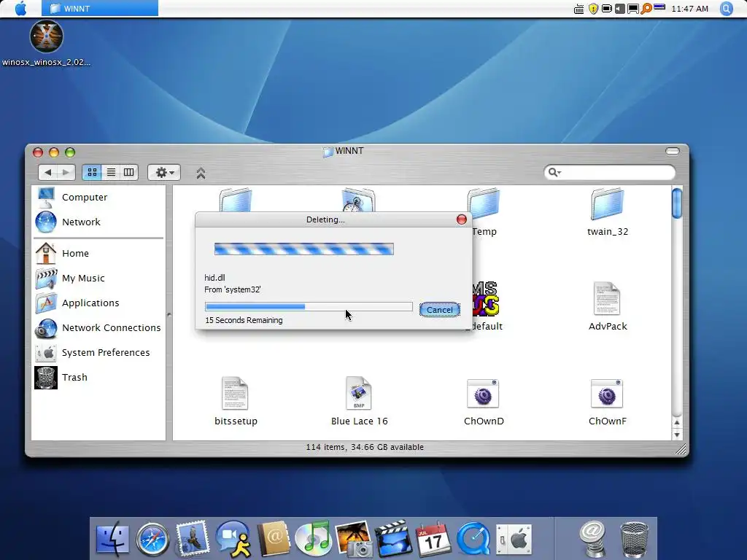Open Computer in the sidebar
The height and width of the screenshot is (560, 747).
coord(72,197)
